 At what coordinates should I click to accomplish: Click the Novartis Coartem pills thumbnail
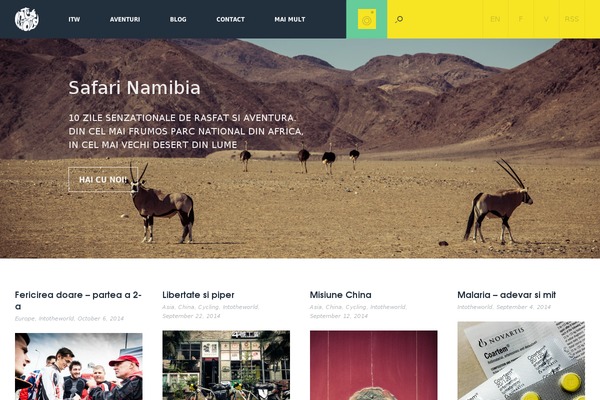coord(521,361)
